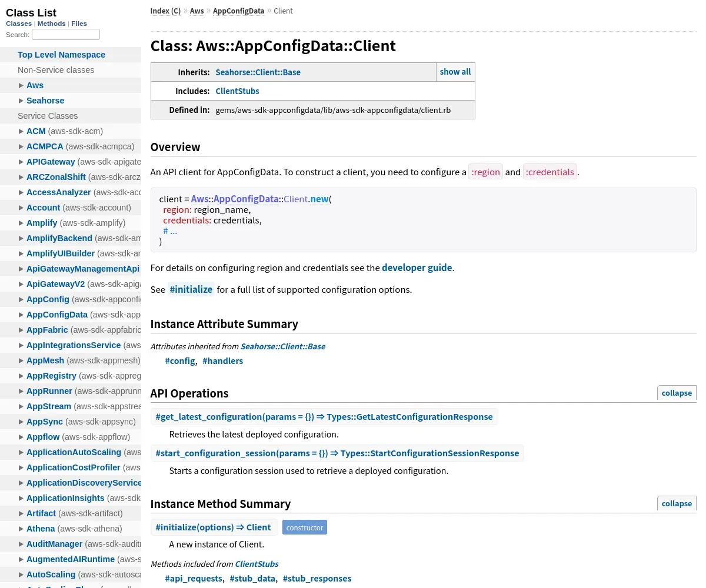
Task: Open the Index (C) breadcrumb
Action: click(165, 11)
